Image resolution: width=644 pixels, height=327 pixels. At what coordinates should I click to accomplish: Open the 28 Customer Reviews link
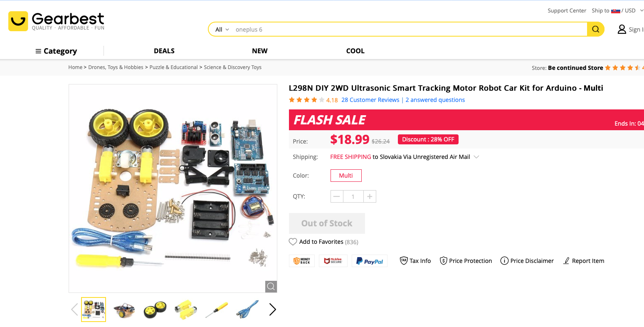tap(370, 100)
